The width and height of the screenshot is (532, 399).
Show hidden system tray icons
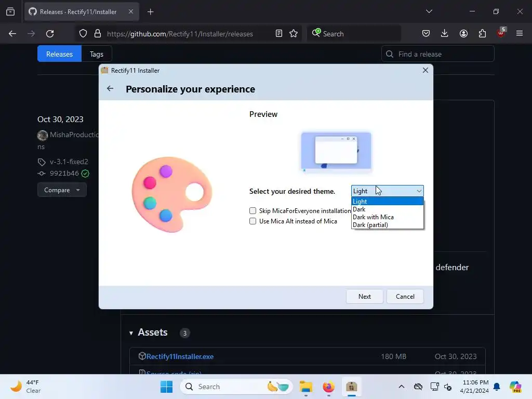click(402, 387)
